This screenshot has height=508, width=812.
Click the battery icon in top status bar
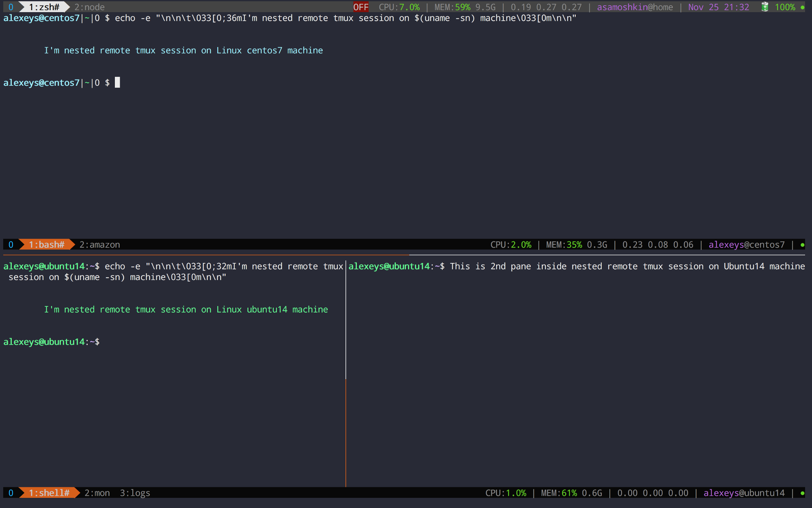tap(764, 7)
